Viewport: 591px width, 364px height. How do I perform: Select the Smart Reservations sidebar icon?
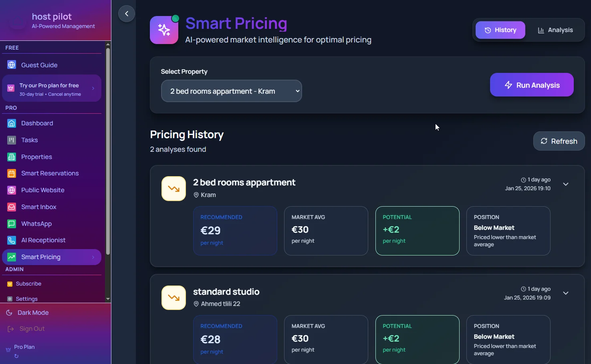point(11,173)
